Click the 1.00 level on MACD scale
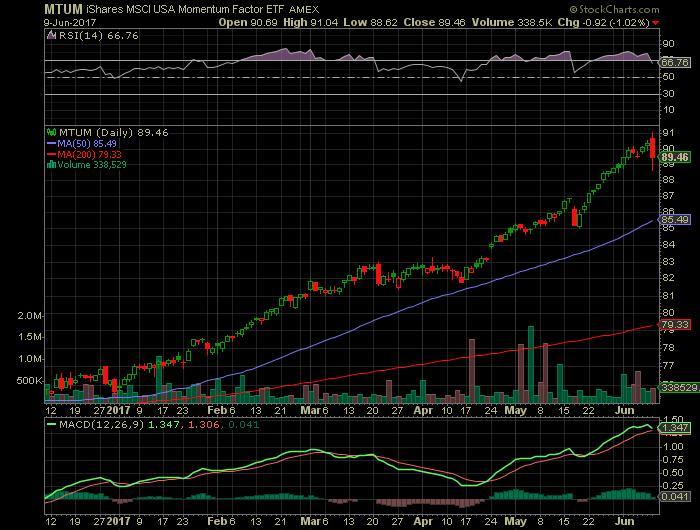This screenshot has height=530, width=700. (x=673, y=447)
